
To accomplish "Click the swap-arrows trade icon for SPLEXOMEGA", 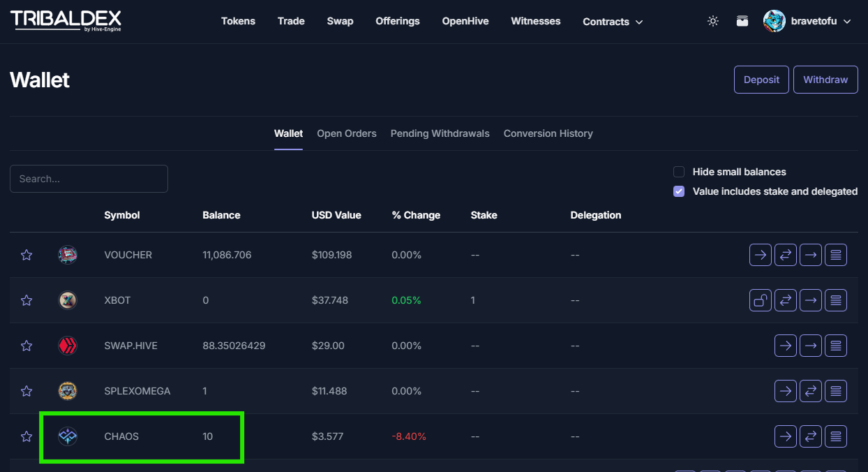I will (811, 391).
